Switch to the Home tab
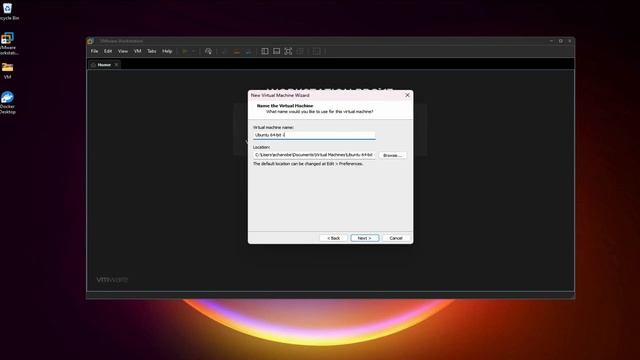Screen dimensions: 640x360 point(104,65)
